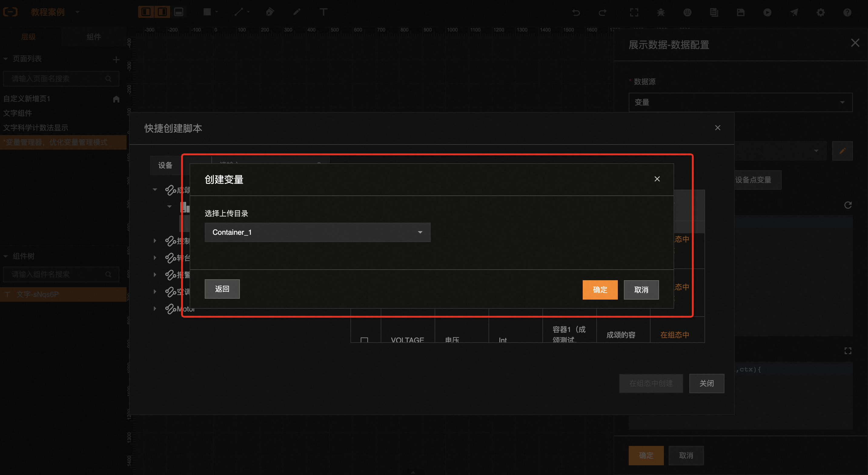Click the fullscreen frame icon in toolbar

tap(634, 12)
